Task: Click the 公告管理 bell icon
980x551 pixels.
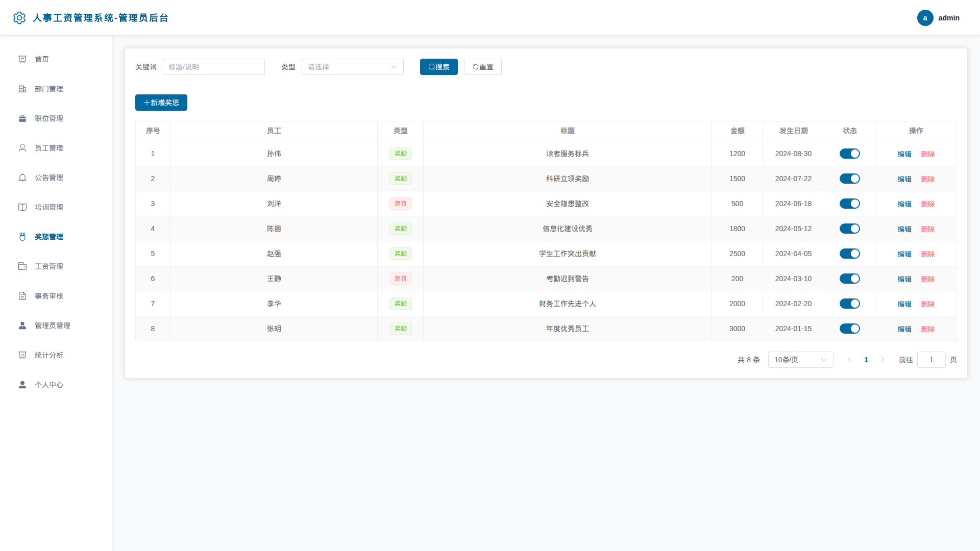Action: pyautogui.click(x=22, y=178)
